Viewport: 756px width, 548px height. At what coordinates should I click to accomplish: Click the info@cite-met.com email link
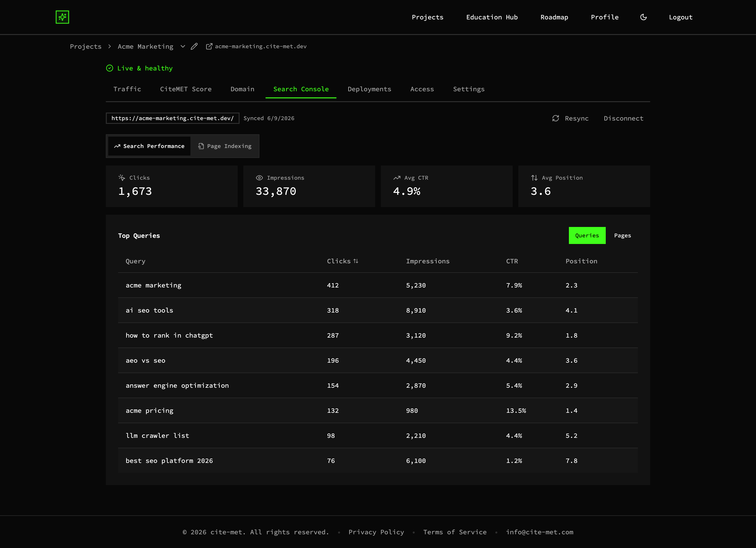pyautogui.click(x=539, y=532)
